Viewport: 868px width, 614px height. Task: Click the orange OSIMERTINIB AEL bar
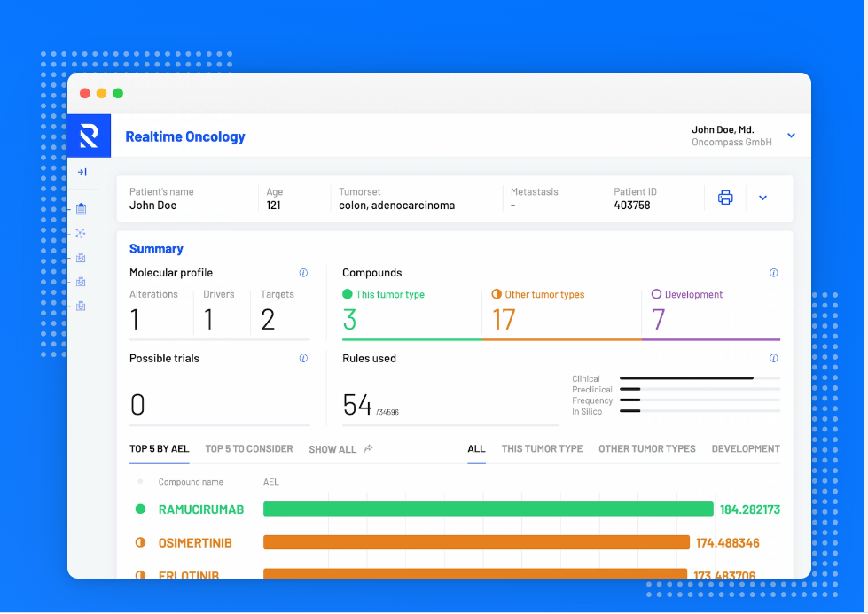coord(477,542)
